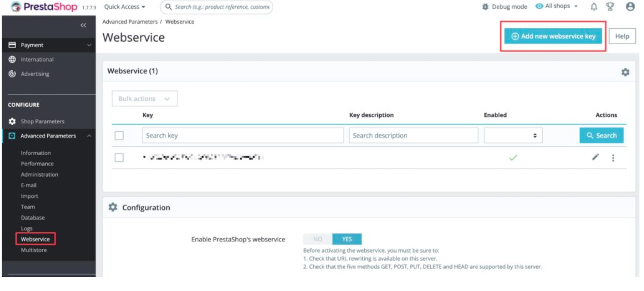Collapse the sidebar with double-chevron icon

83,26
